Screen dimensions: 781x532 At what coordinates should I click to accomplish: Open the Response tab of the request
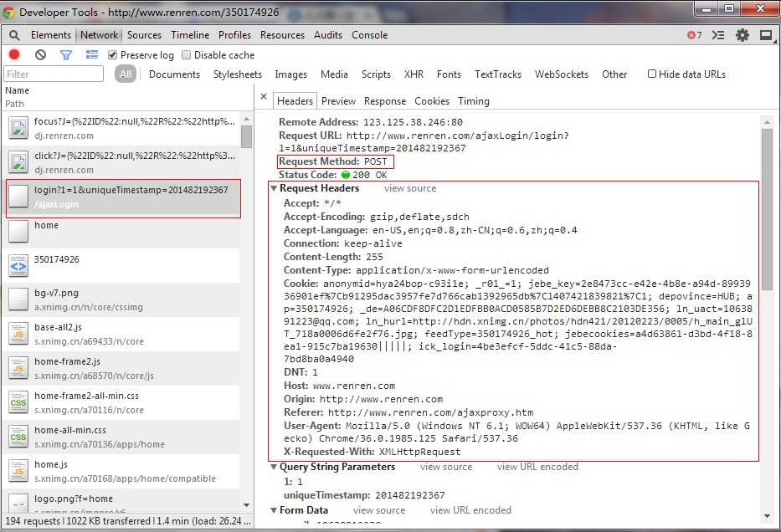click(385, 101)
